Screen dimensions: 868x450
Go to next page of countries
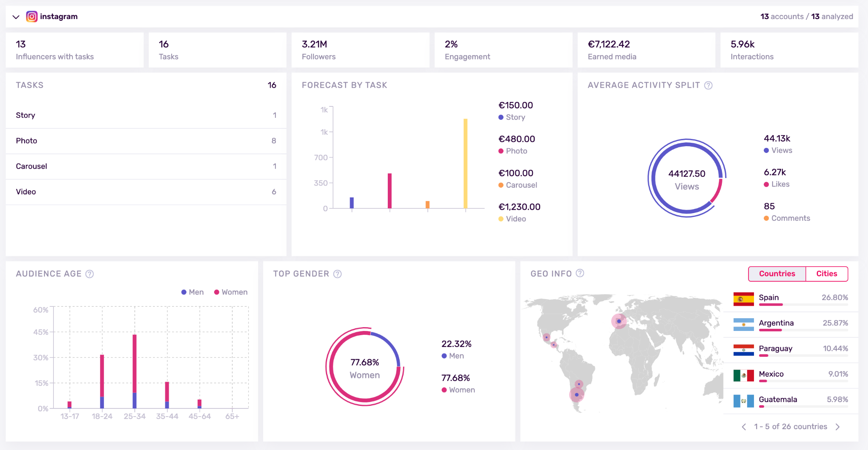[x=837, y=427]
